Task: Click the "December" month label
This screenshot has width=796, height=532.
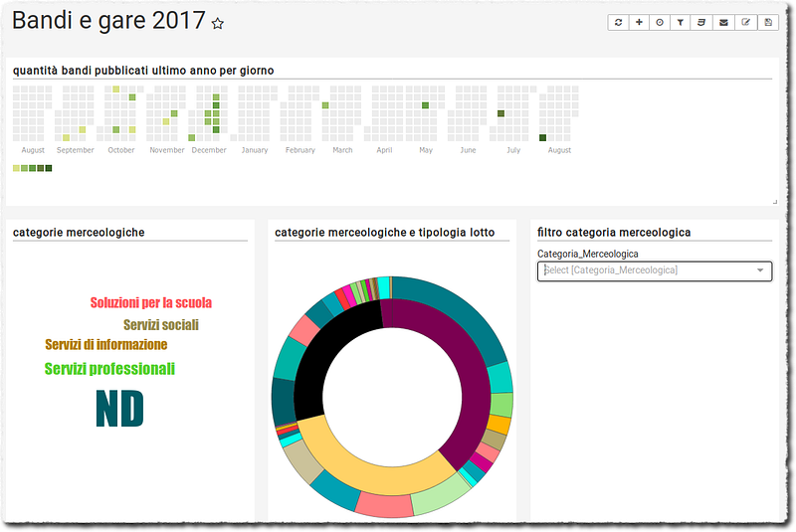Action: coord(209,150)
